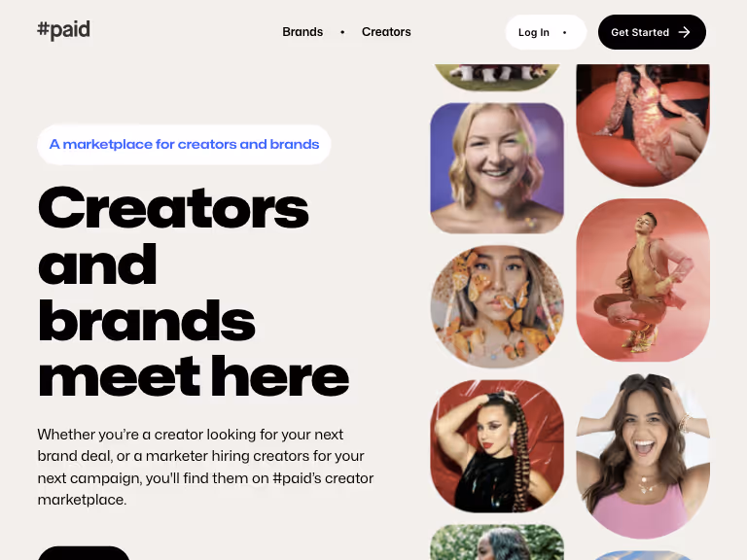Click the partially visible black button at bottom
This screenshot has height=560, width=747.
(84, 553)
